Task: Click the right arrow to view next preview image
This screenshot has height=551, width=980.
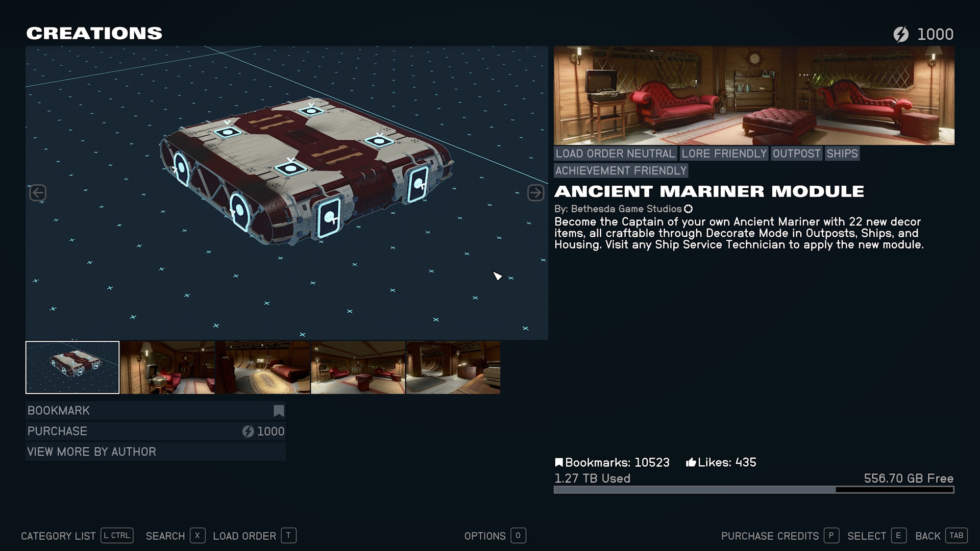Action: [x=535, y=192]
